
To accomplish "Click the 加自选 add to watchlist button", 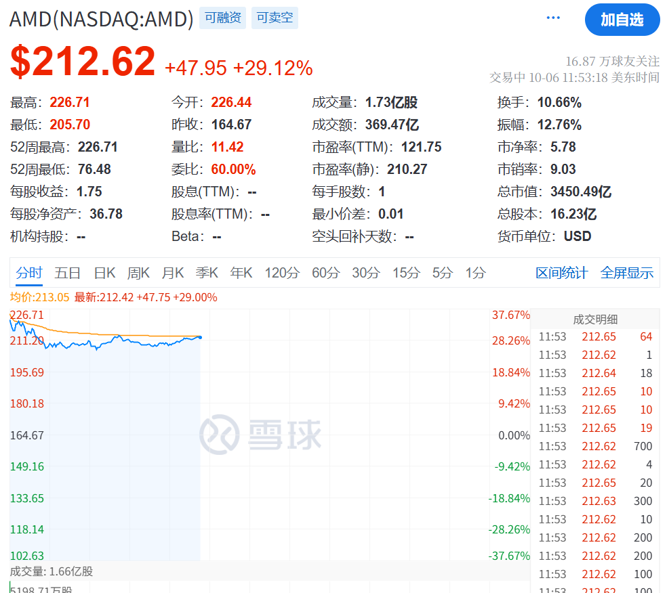I will [x=621, y=19].
